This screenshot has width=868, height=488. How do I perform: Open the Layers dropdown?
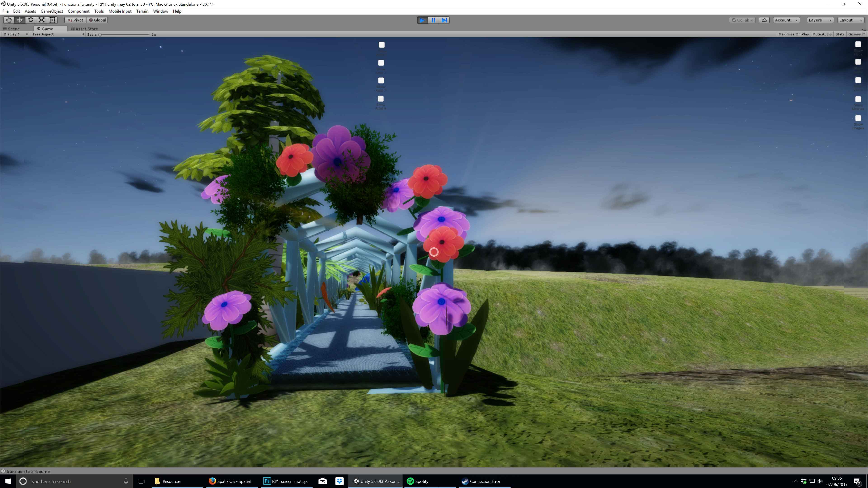coord(820,20)
